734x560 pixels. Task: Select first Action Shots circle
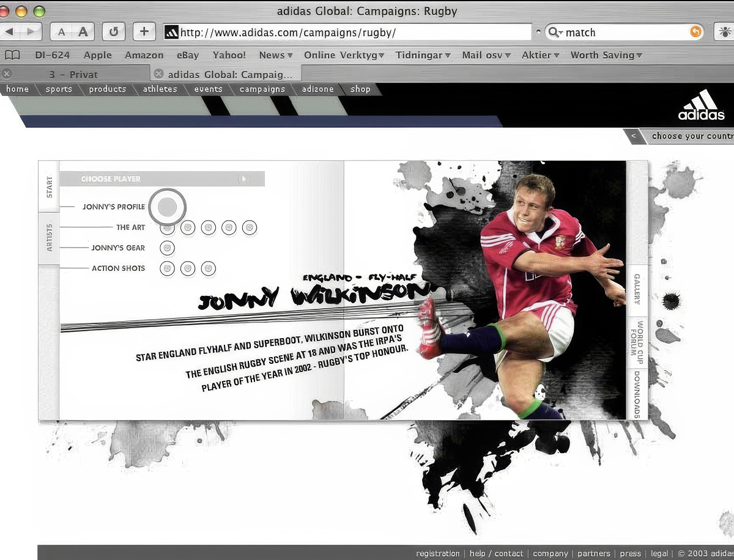pyautogui.click(x=167, y=268)
